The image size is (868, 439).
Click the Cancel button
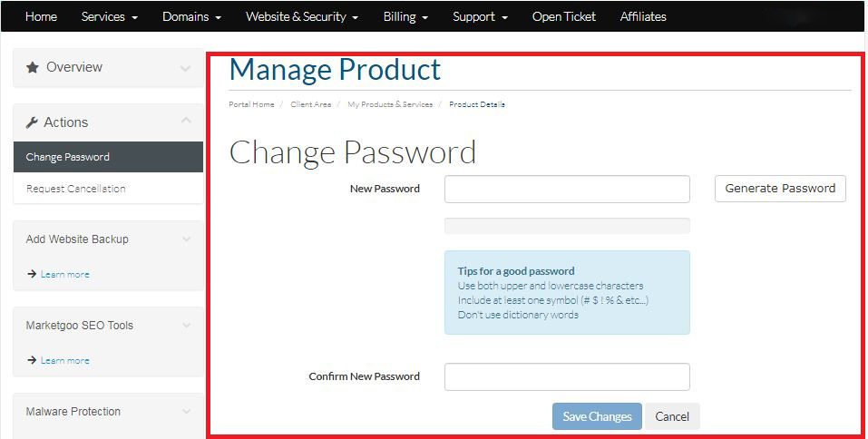[672, 416]
